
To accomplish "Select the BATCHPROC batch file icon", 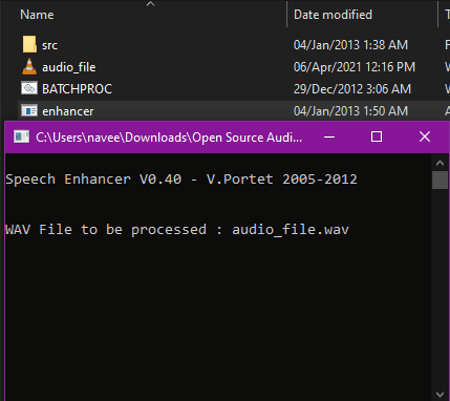I will click(x=29, y=88).
